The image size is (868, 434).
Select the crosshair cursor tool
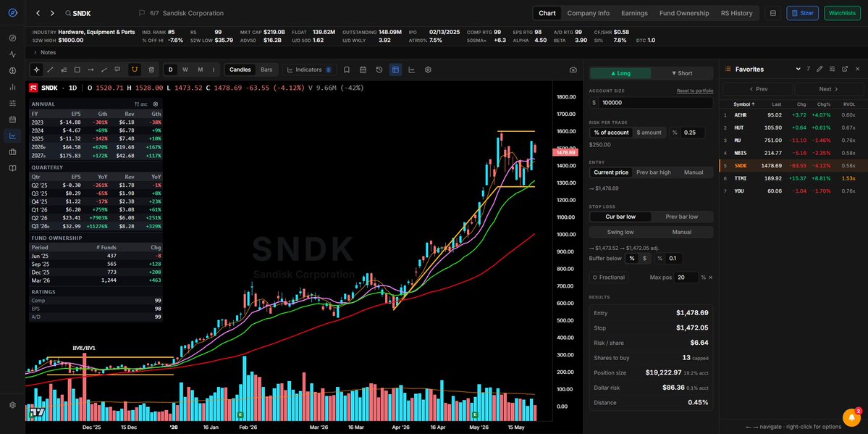(x=36, y=70)
